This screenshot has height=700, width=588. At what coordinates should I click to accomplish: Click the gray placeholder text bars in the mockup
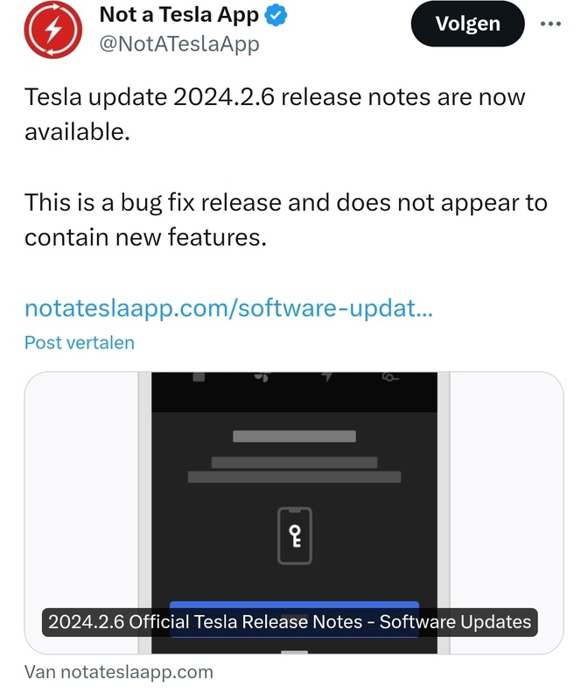[x=295, y=455]
